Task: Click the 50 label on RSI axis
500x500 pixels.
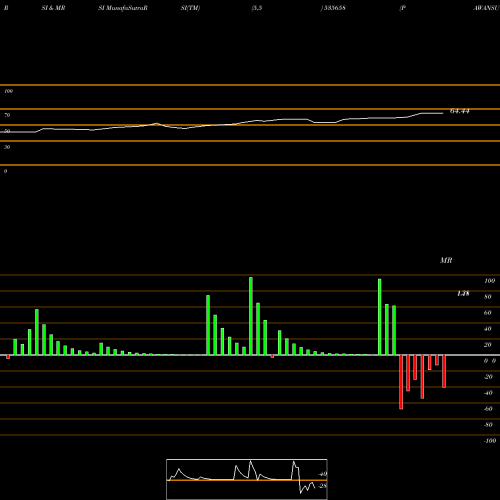Action: [7, 131]
